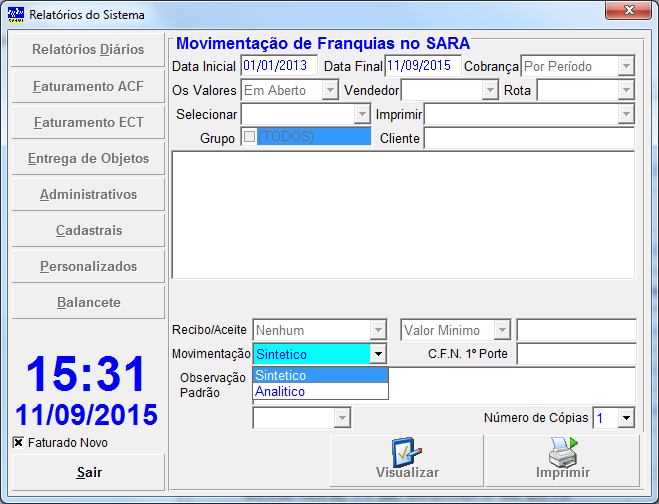This screenshot has width=659, height=504.
Task: Click the 11/09/2015 date below the clock
Action: click(x=86, y=414)
